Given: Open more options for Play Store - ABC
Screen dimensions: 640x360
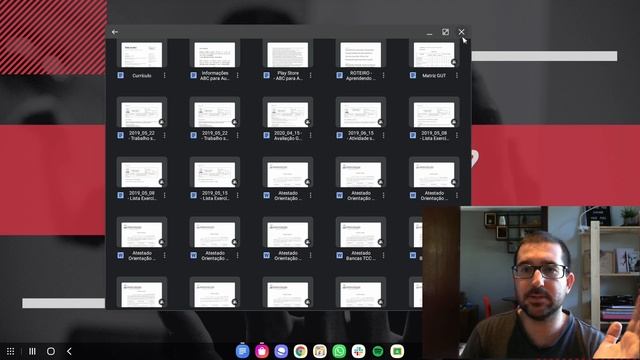Looking at the screenshot, I should (x=311, y=76).
